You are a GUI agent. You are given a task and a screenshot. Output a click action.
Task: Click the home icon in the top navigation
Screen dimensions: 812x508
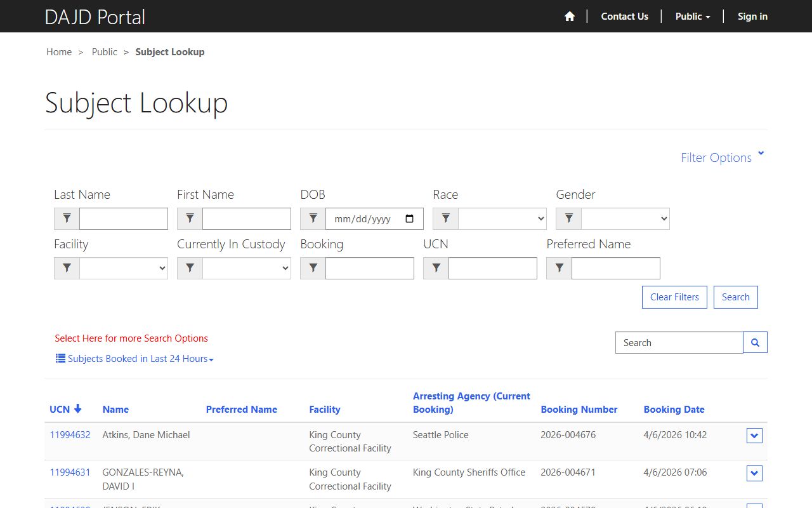coord(569,17)
